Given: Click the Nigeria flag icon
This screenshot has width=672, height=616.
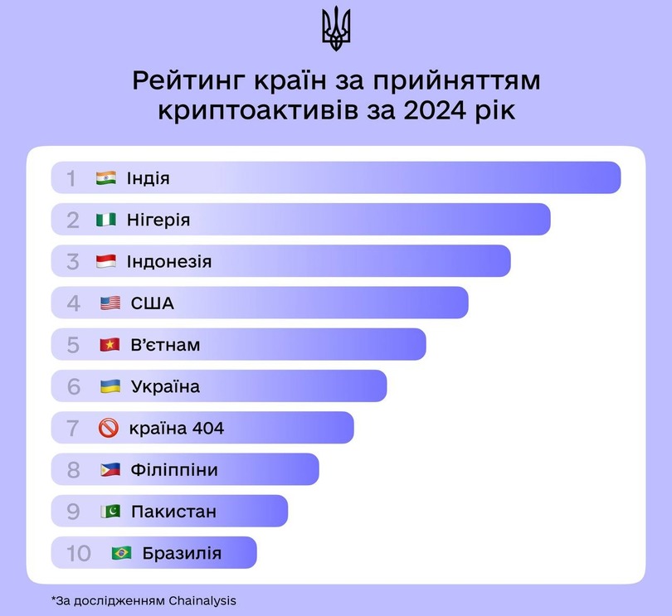Looking at the screenshot, I should click(x=106, y=220).
